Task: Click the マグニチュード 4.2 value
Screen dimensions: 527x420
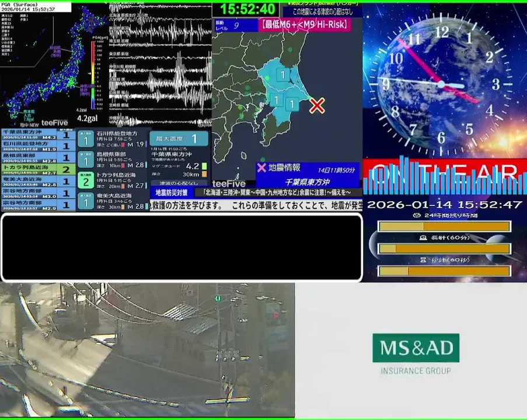Action: click(x=192, y=166)
